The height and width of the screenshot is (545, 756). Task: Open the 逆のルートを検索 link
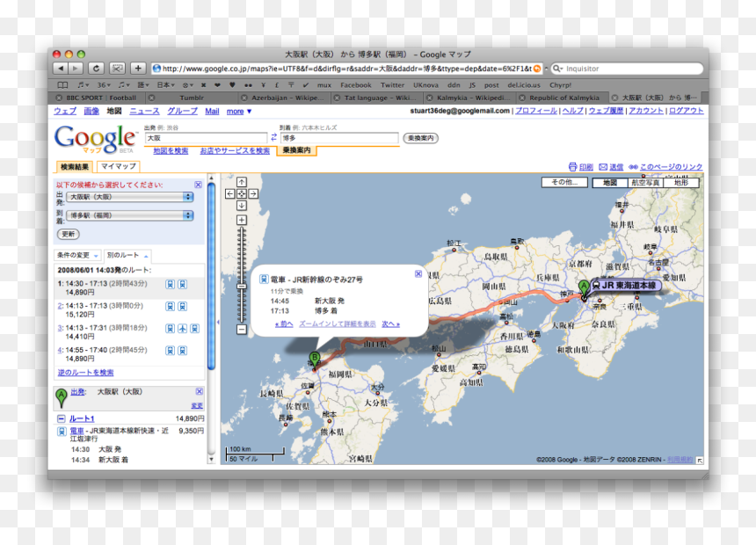[x=86, y=373]
